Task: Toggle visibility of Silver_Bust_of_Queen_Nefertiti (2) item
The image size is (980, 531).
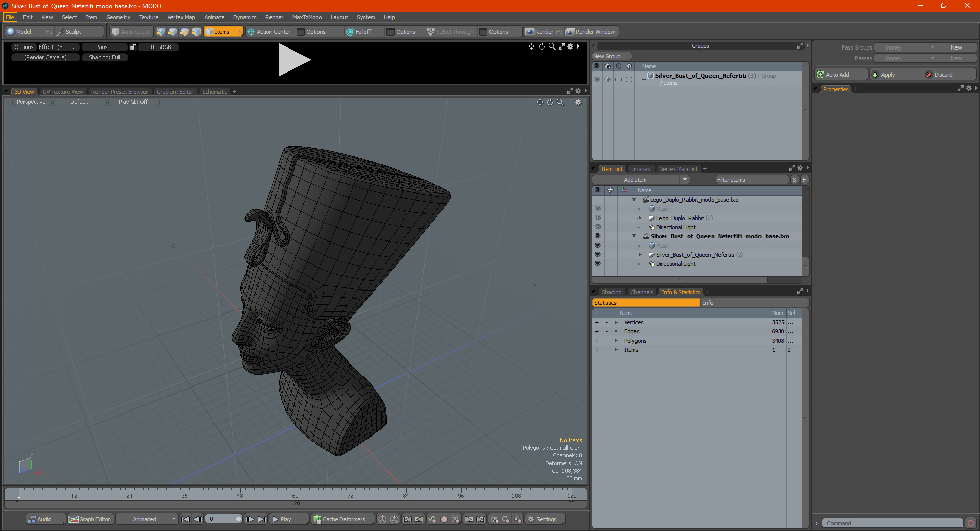Action: (x=597, y=255)
